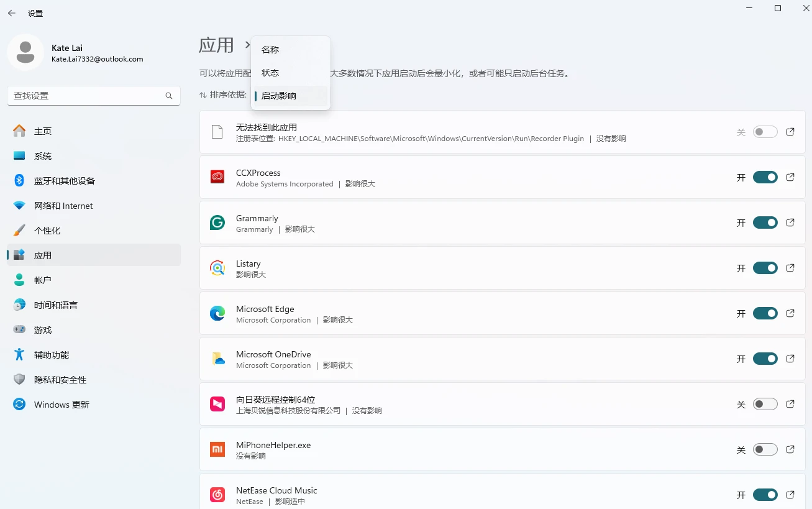
Task: Click the Microsoft Edge app icon
Action: point(217,314)
